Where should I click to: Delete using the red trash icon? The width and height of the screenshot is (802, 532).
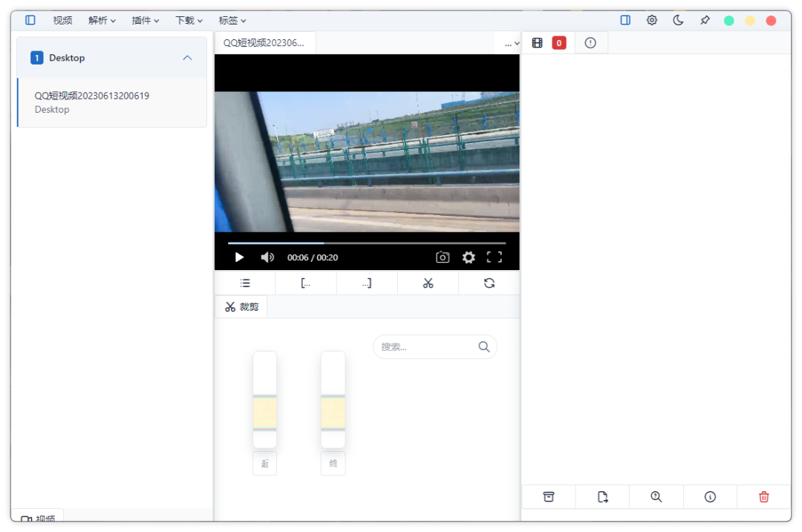pos(763,497)
